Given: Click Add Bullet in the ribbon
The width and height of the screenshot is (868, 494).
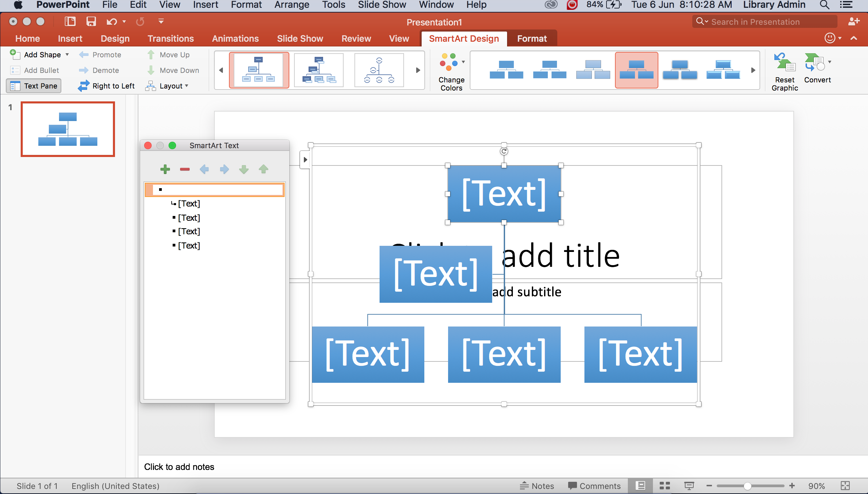Looking at the screenshot, I should (35, 70).
